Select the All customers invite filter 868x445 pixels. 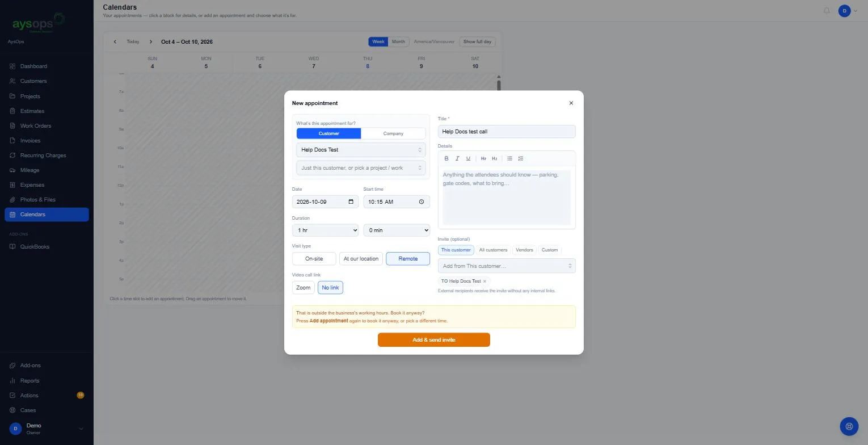coord(493,250)
